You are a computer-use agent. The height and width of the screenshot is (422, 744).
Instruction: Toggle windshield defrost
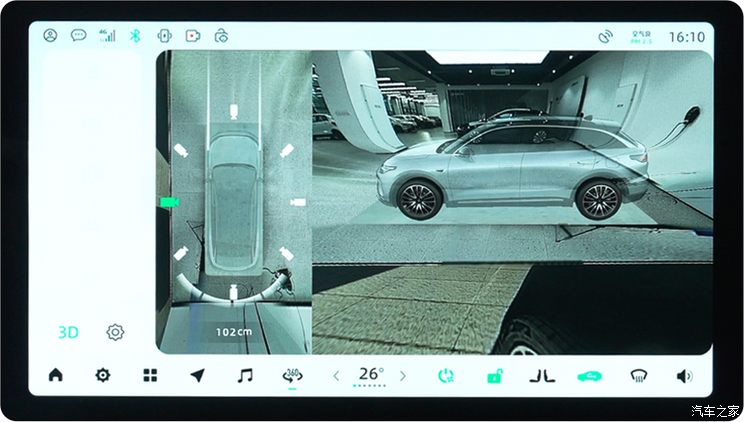tap(637, 376)
